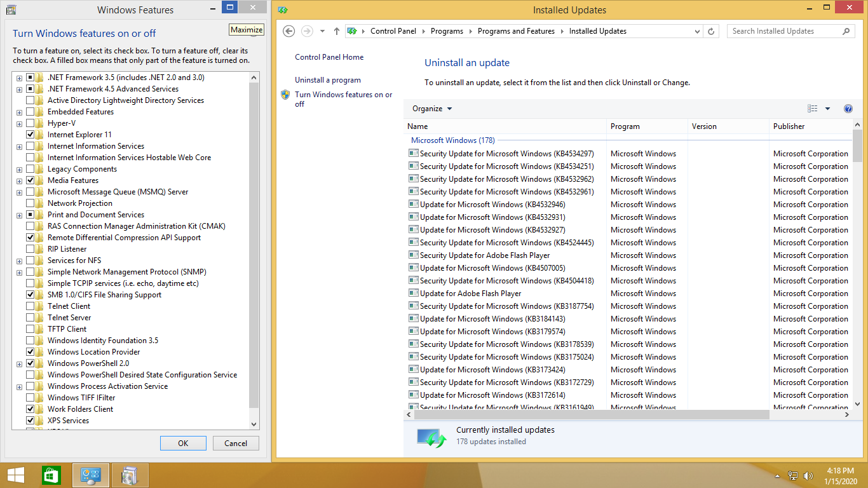Click Cancel in Windows Features

pos(236,444)
